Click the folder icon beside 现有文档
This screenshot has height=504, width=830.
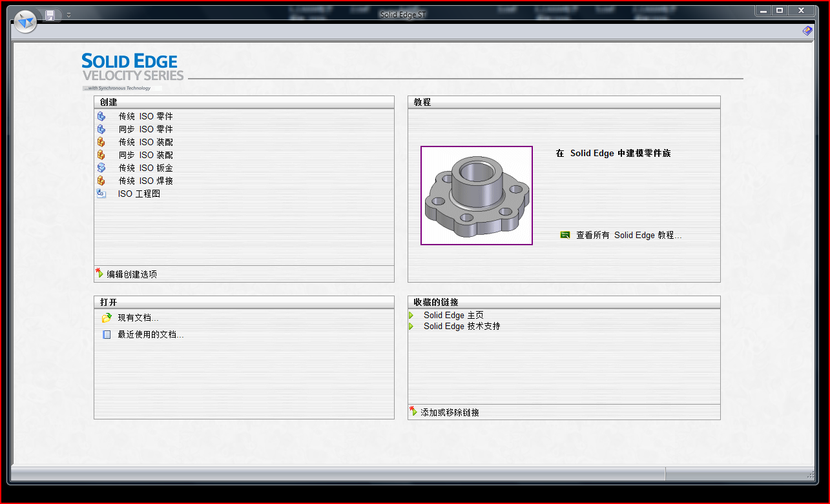point(107,318)
